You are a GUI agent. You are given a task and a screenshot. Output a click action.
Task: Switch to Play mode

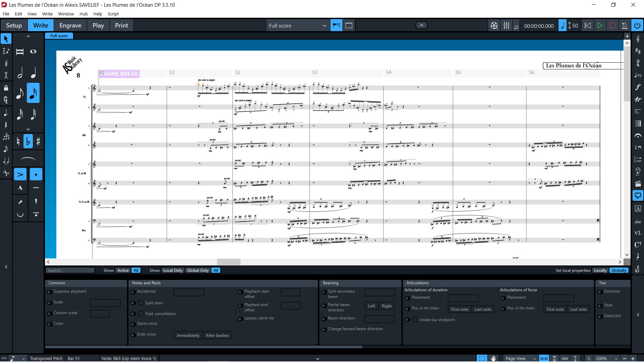(98, 25)
